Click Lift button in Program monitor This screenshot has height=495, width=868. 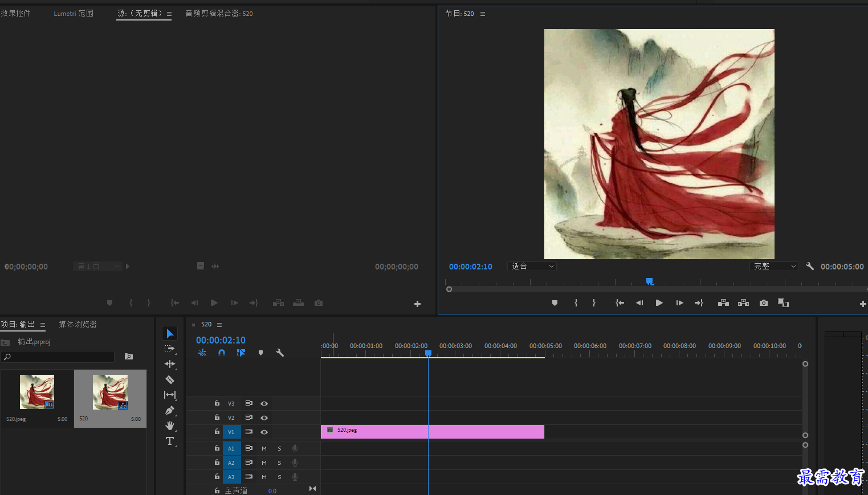pyautogui.click(x=723, y=303)
